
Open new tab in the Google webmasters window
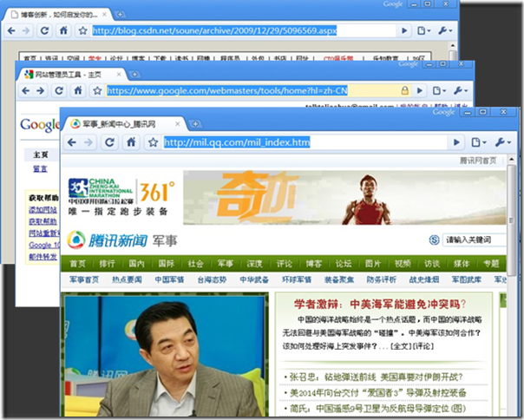(x=134, y=75)
